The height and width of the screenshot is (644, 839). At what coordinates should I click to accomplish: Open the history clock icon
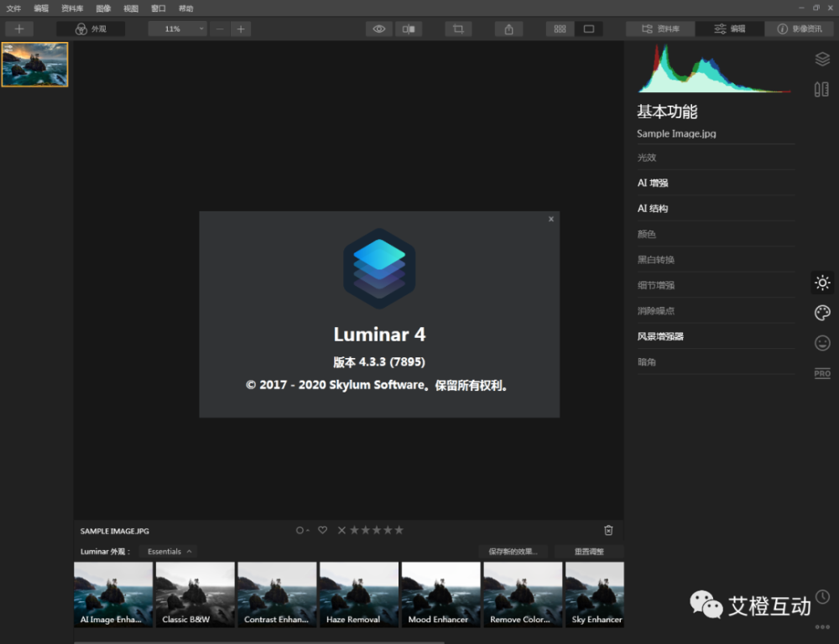[x=822, y=596]
